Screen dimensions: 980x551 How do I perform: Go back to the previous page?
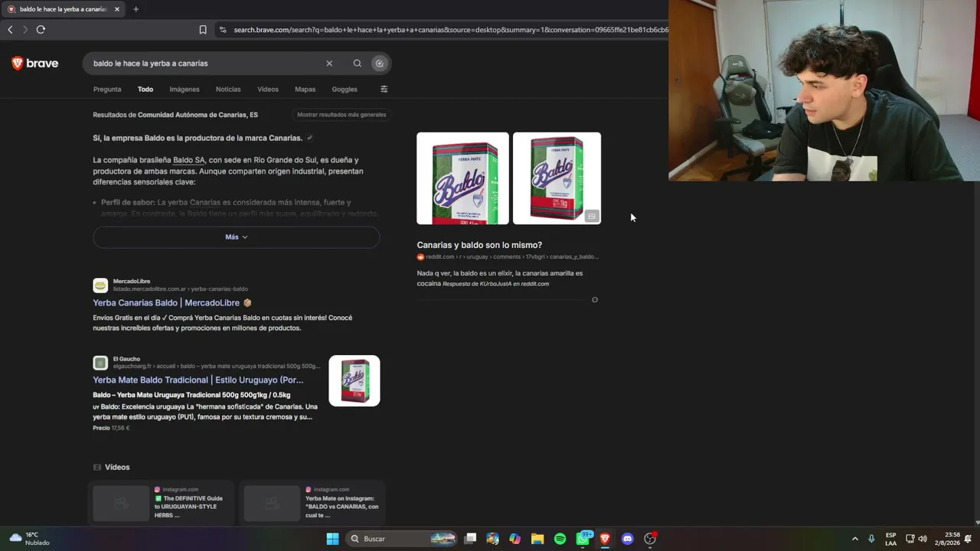tap(10, 30)
